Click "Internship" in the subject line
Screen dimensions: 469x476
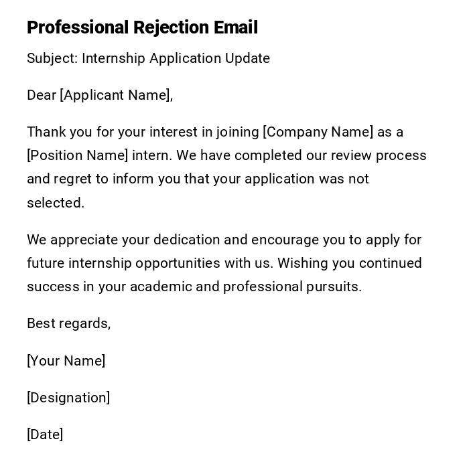[113, 58]
